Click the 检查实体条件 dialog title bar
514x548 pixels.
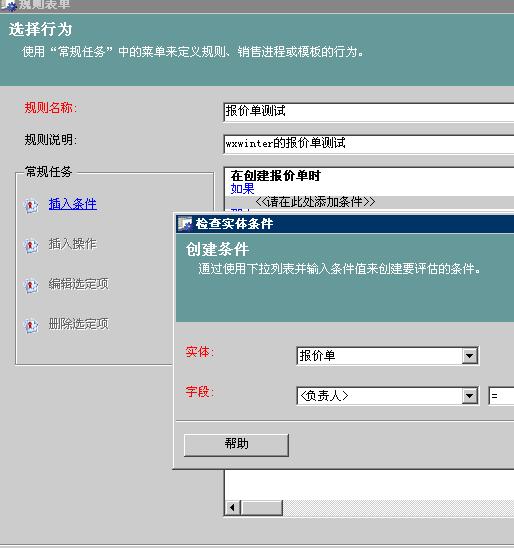point(345,224)
